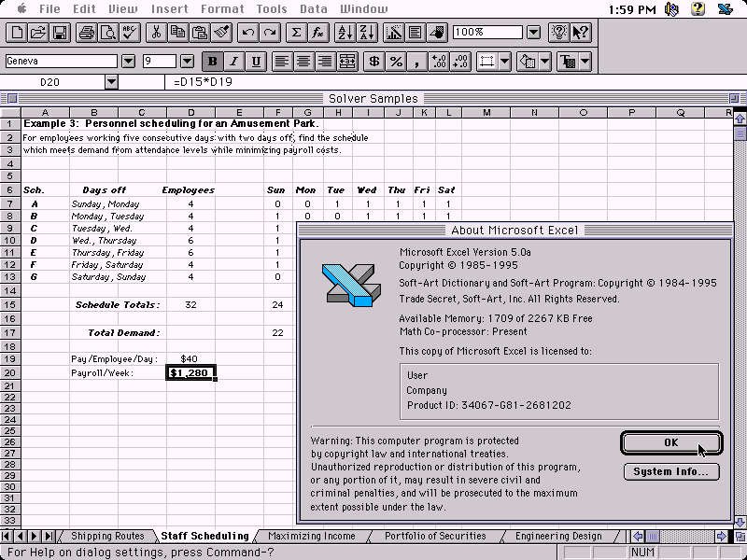
Task: Save the workbook with the floppy disk icon
Action: 60,33
